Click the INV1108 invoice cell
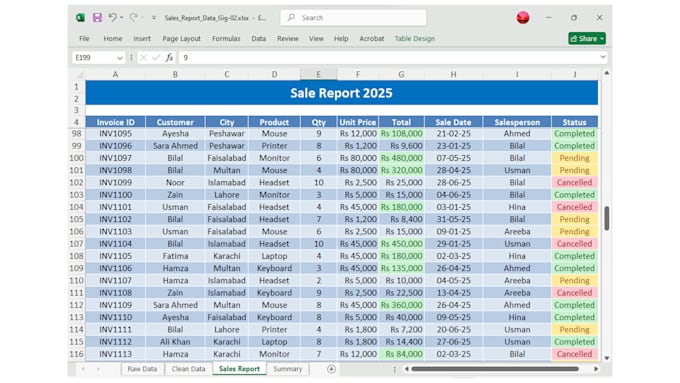 [115, 293]
